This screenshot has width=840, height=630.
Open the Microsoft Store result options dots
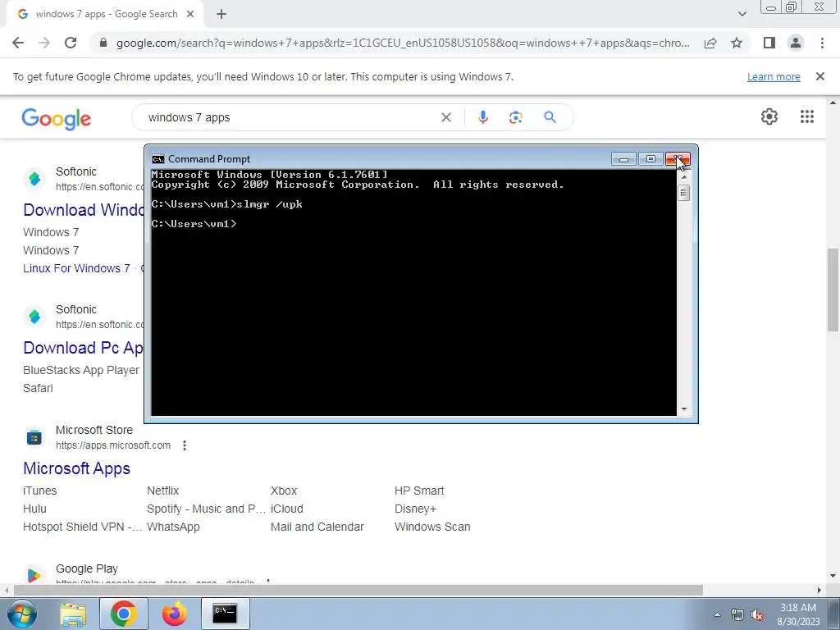[x=185, y=445]
